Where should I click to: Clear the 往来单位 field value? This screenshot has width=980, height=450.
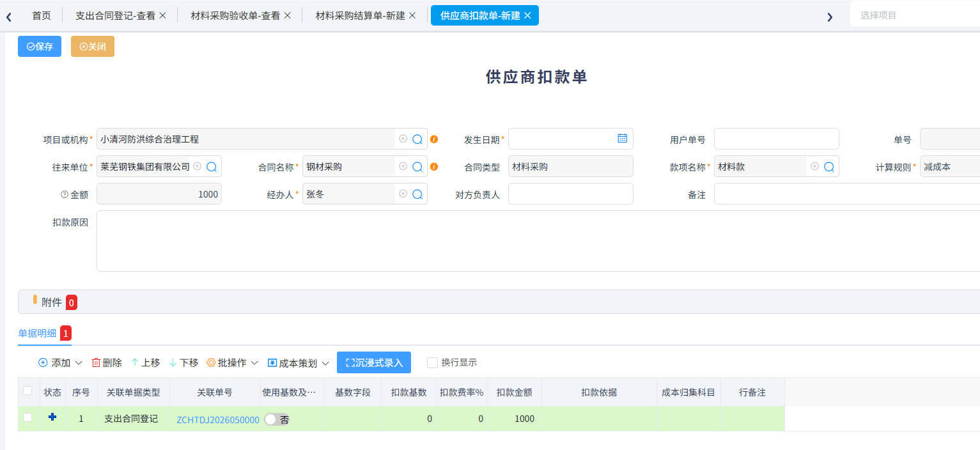[x=197, y=166]
